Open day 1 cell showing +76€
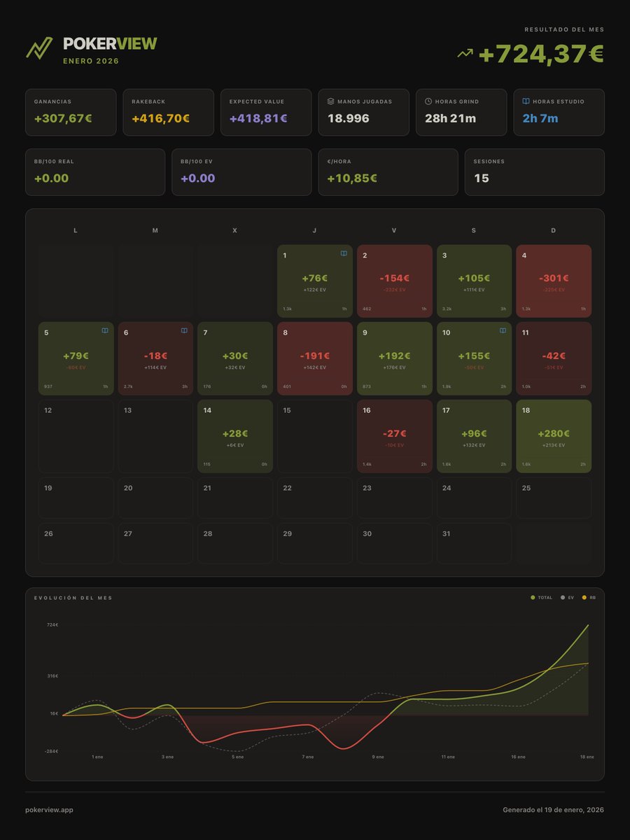This screenshot has height=840, width=630. click(x=315, y=281)
